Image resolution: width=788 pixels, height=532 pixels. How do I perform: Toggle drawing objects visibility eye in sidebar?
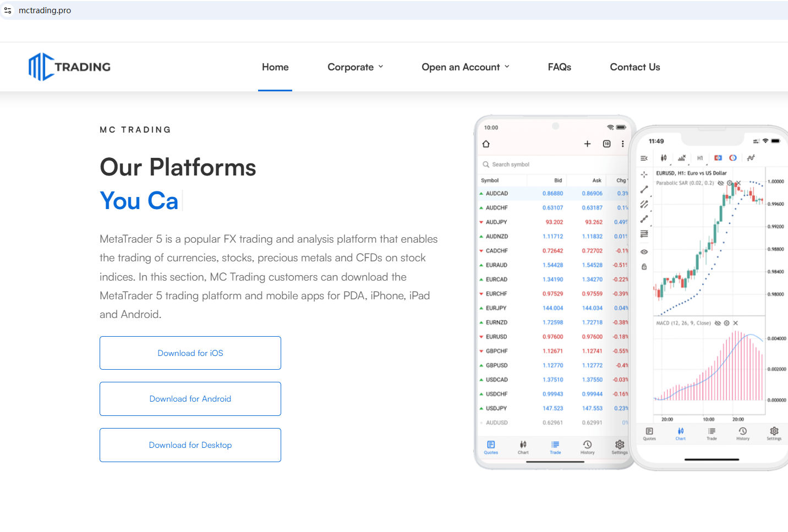(x=644, y=252)
